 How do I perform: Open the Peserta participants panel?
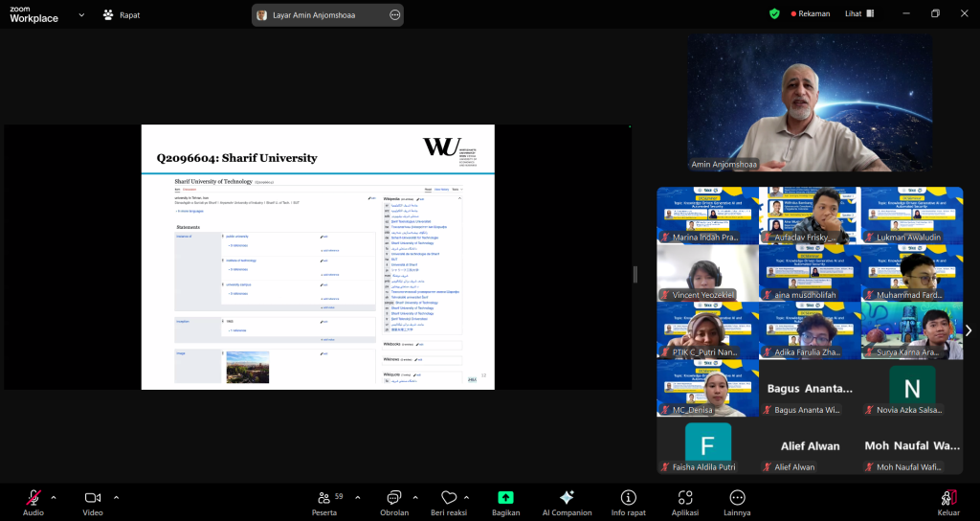324,502
